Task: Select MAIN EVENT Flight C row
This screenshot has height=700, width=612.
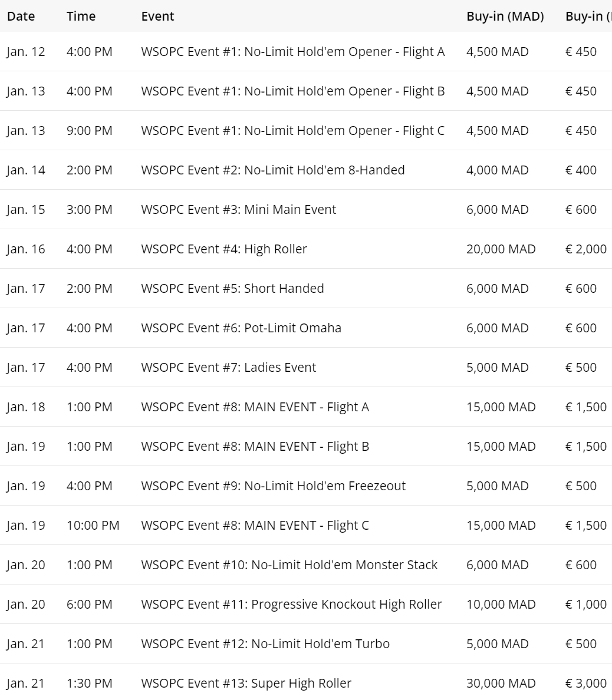Action: coord(255,526)
